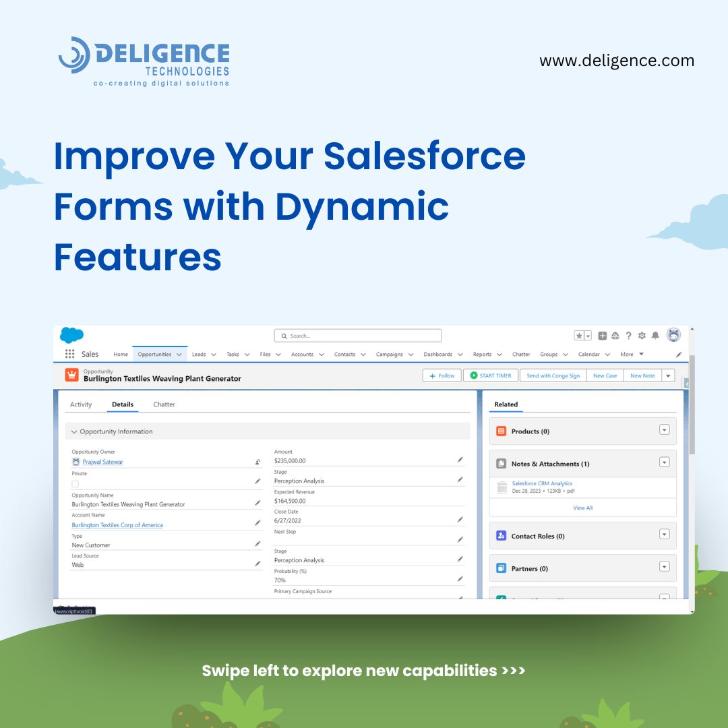Image resolution: width=728 pixels, height=728 pixels.
Task: Open the Contact Roles actions dropdown
Action: 665,535
